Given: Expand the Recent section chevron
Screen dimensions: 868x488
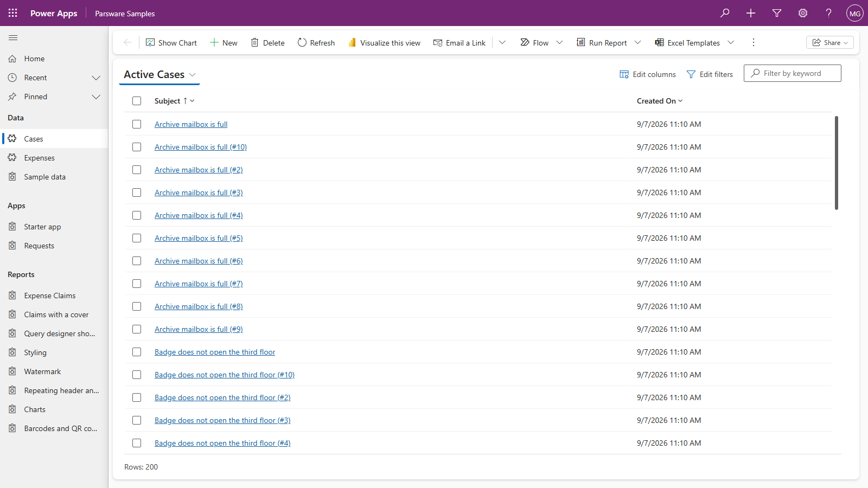Looking at the screenshot, I should click(x=96, y=78).
